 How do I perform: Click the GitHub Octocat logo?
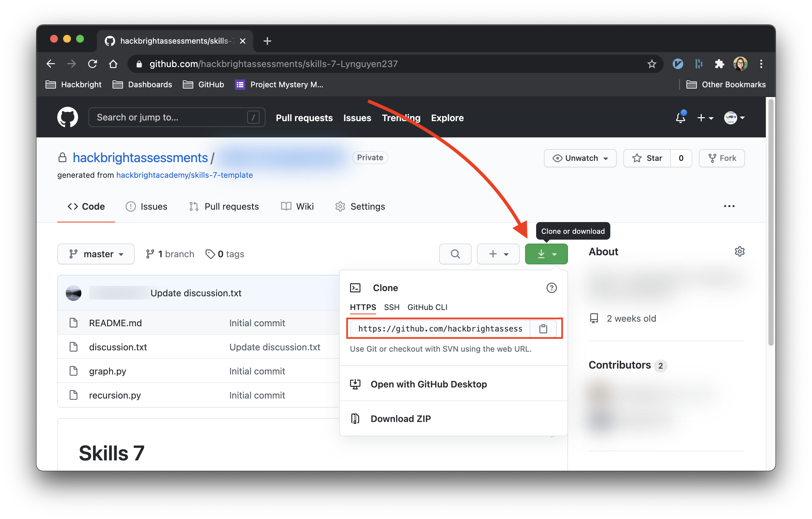click(67, 118)
